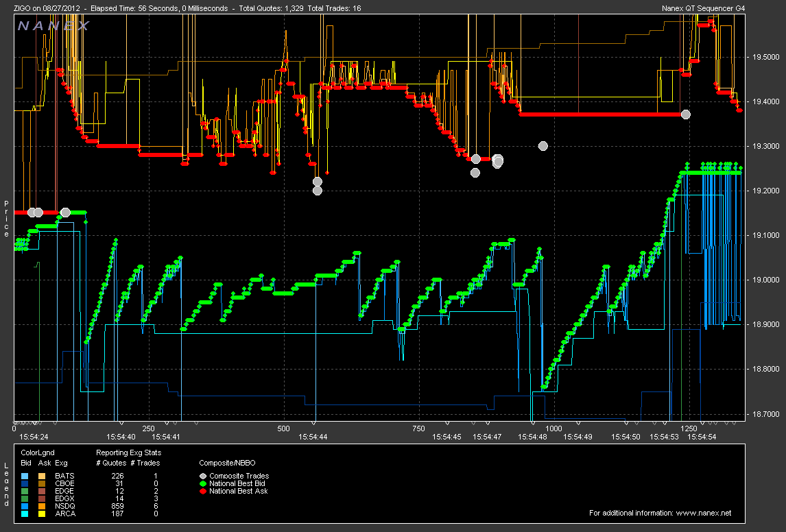This screenshot has width=786, height=532.
Task: Click the CBOE quote count 31
Action: pyautogui.click(x=119, y=483)
